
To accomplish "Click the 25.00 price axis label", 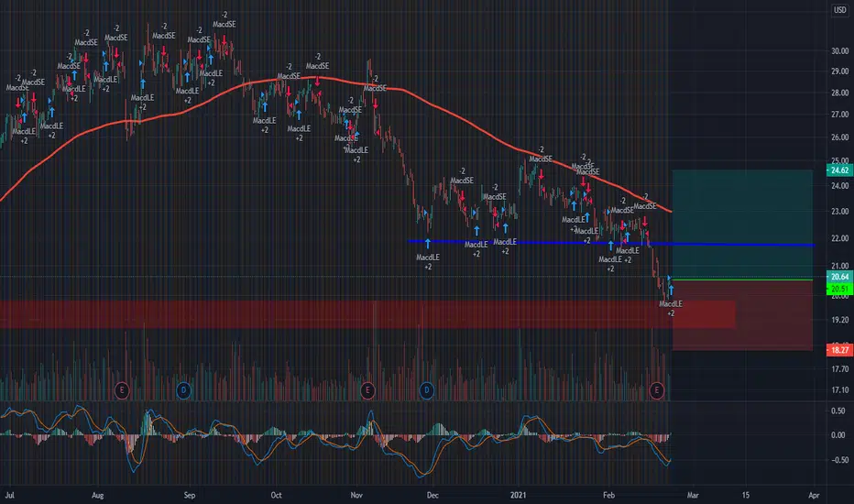I will [839, 161].
